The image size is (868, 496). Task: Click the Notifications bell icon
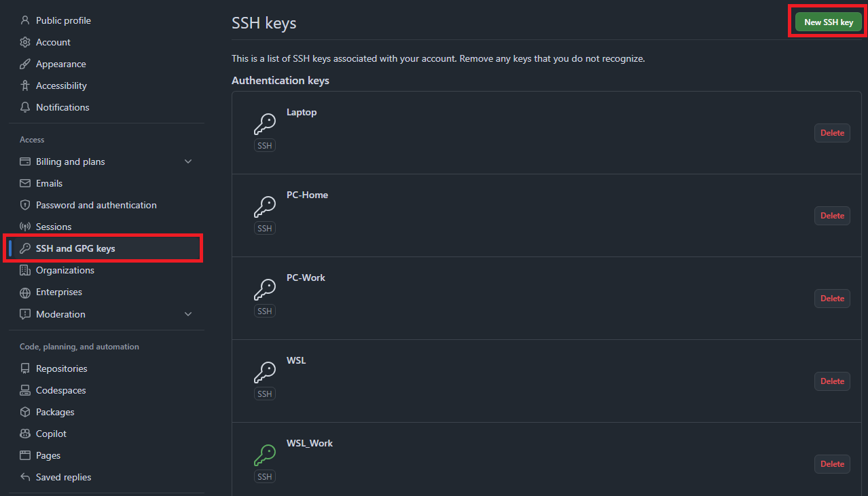pyautogui.click(x=25, y=107)
